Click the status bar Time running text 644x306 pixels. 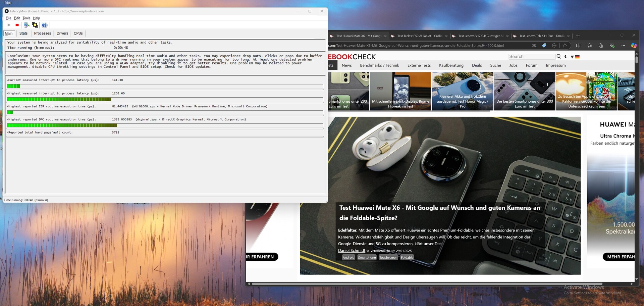[26, 200]
